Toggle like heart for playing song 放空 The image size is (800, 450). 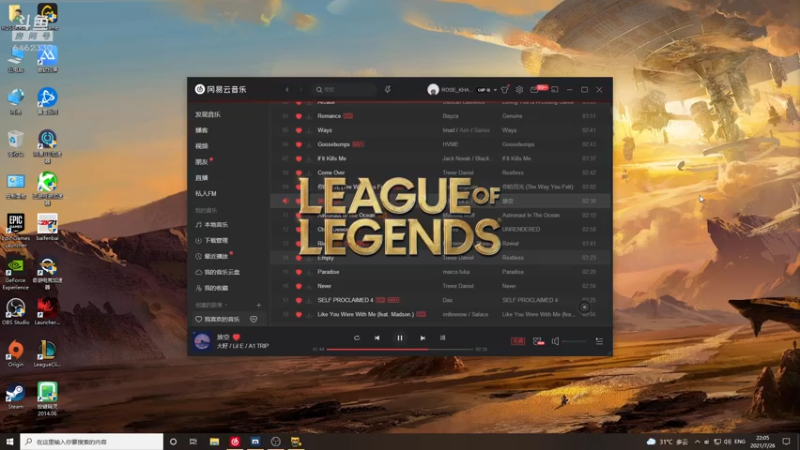[x=236, y=337]
